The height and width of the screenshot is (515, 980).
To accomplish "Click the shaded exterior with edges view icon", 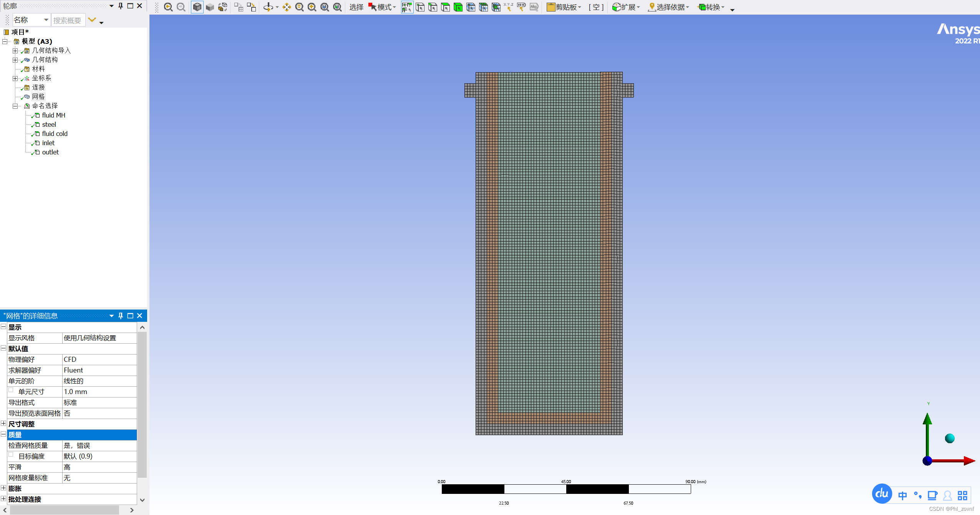I will point(197,7).
